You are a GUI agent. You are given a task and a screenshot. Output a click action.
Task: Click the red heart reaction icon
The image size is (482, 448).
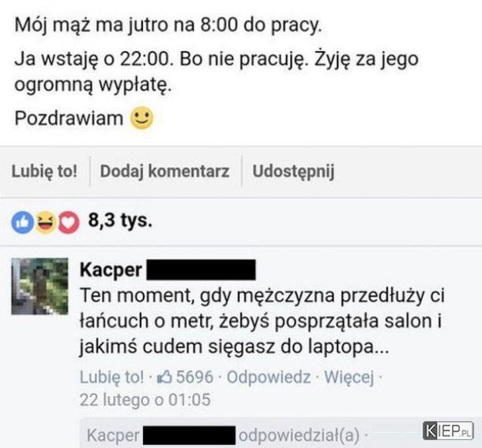69,222
